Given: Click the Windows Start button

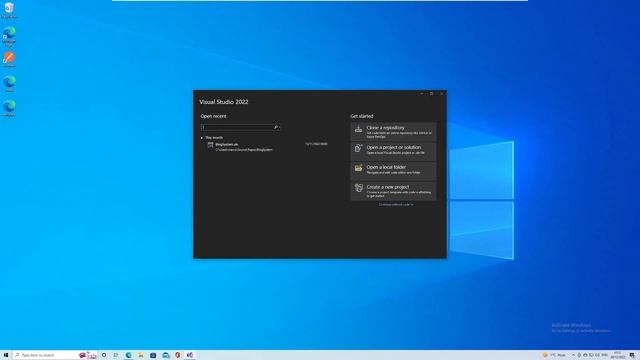Looking at the screenshot, I should pyautogui.click(x=6, y=355).
